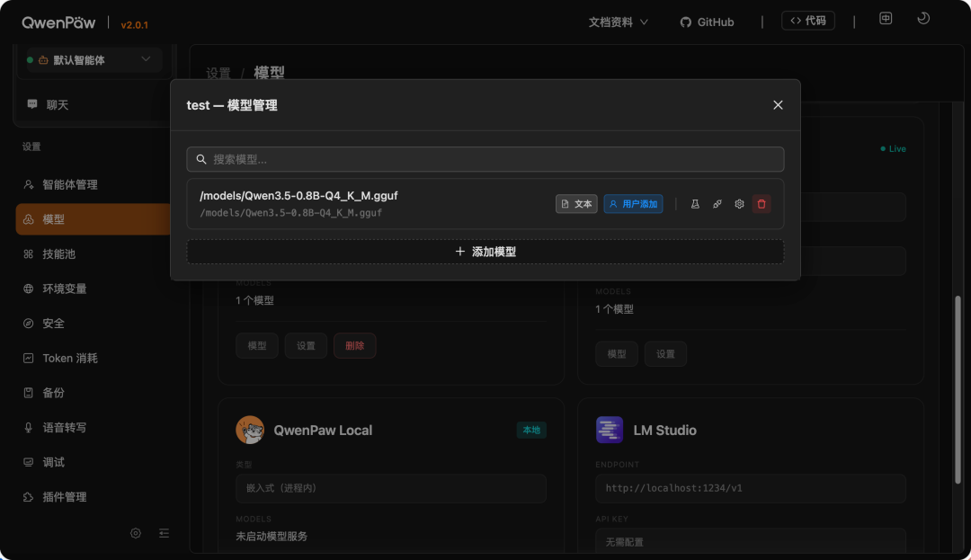Toggle dark mode with the moon icon
This screenshot has width=971, height=560.
922,19
